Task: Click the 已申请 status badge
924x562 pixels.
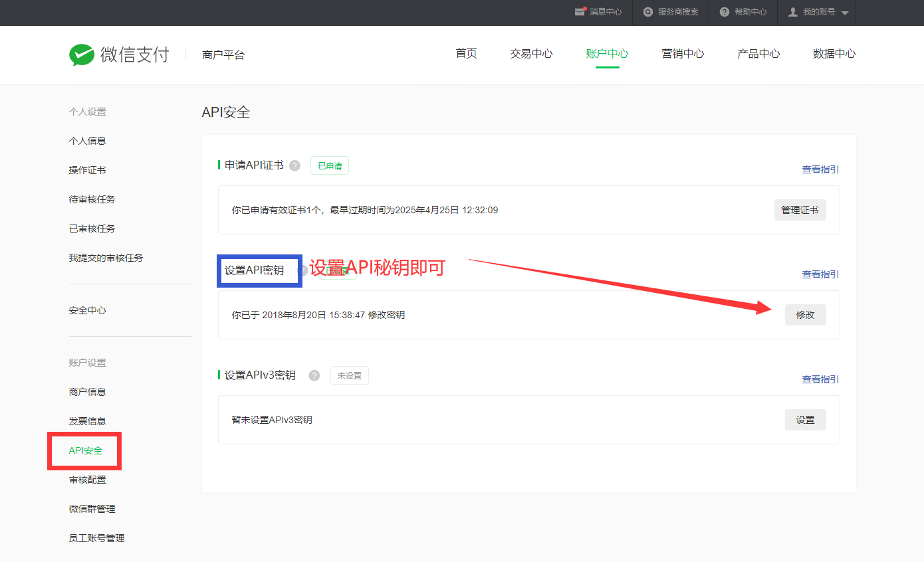Action: pos(330,166)
